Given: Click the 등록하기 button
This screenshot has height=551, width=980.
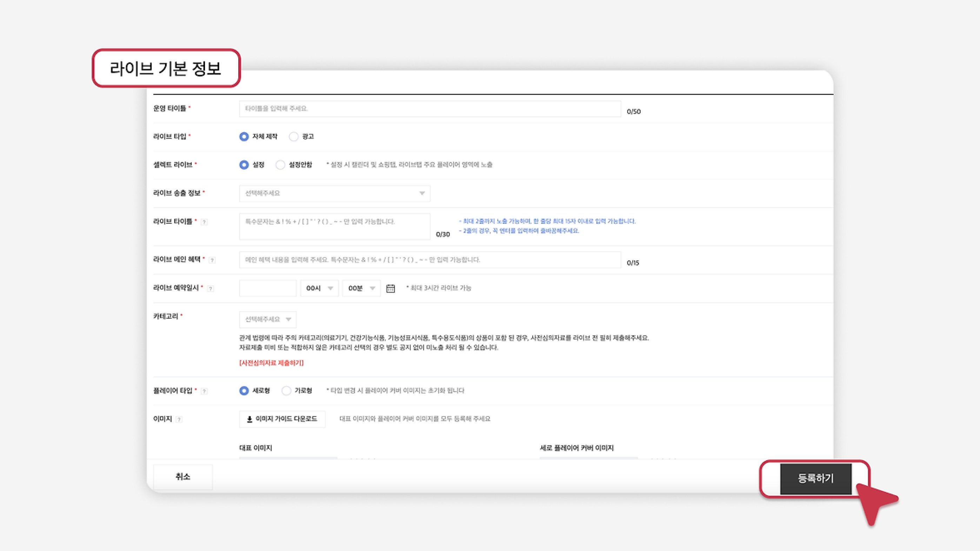Looking at the screenshot, I should coord(816,479).
